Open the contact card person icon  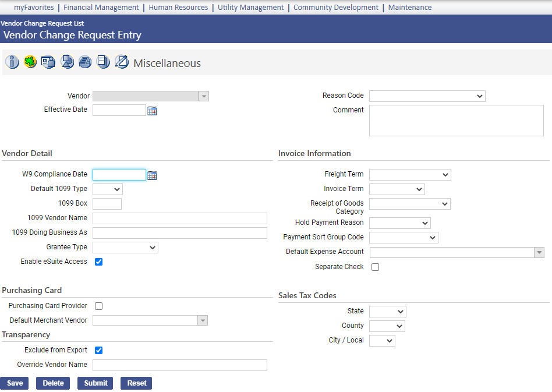pyautogui.click(x=48, y=62)
